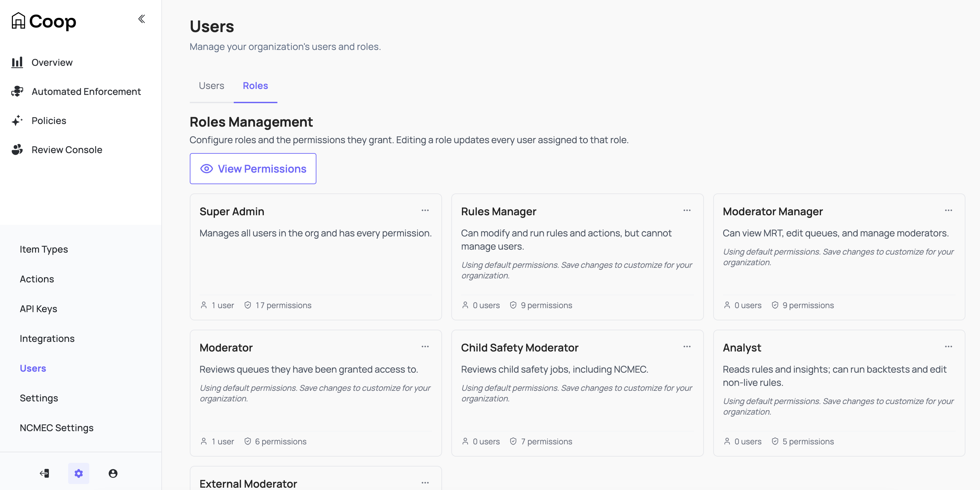Click the shield icon on Child Safety Moderator card
Screen dimensions: 980x490
point(513,441)
